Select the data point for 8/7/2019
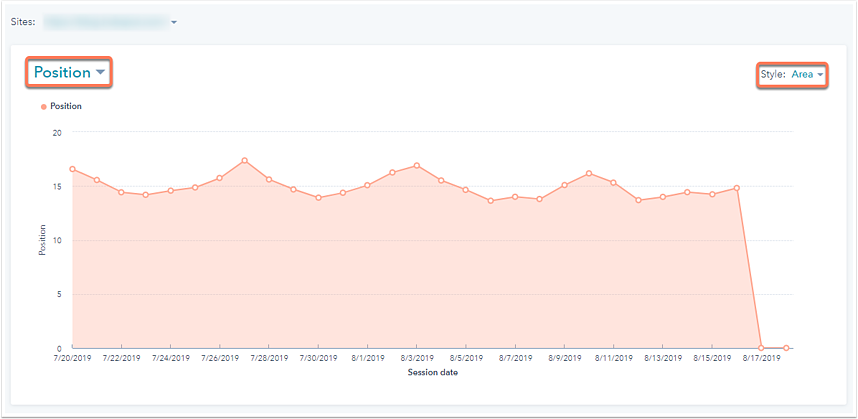858x419 pixels. point(515,197)
